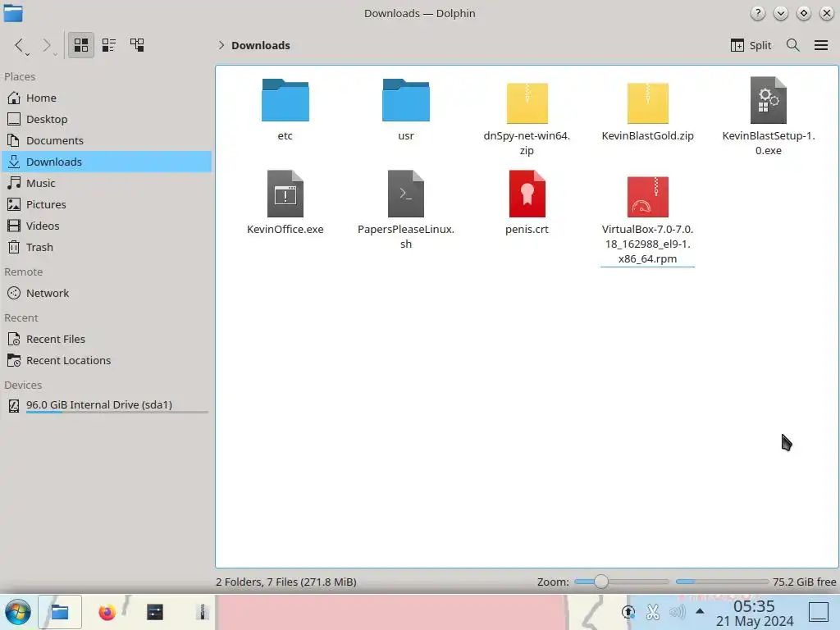Expand the hidden system tray arrow

click(700, 610)
